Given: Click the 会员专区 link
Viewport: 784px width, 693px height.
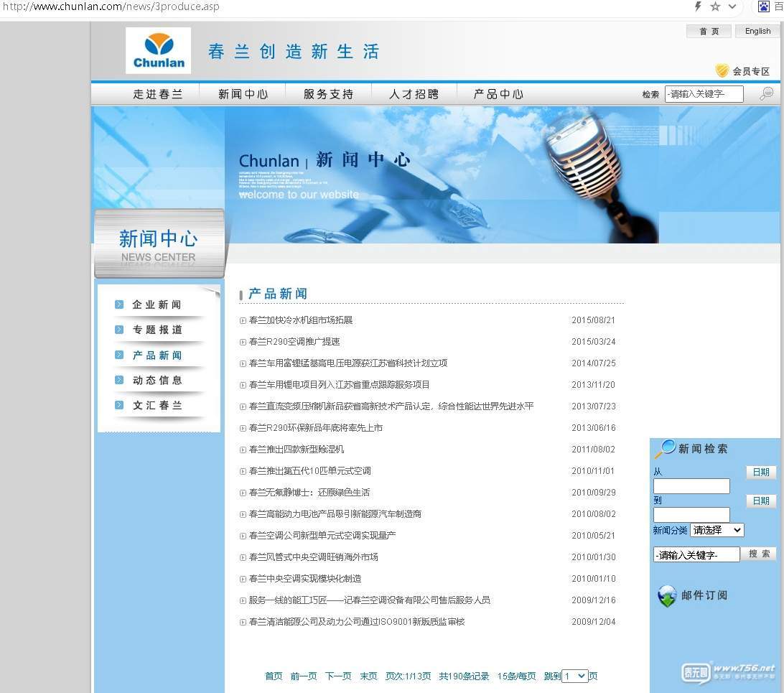Looking at the screenshot, I should tap(751, 71).
